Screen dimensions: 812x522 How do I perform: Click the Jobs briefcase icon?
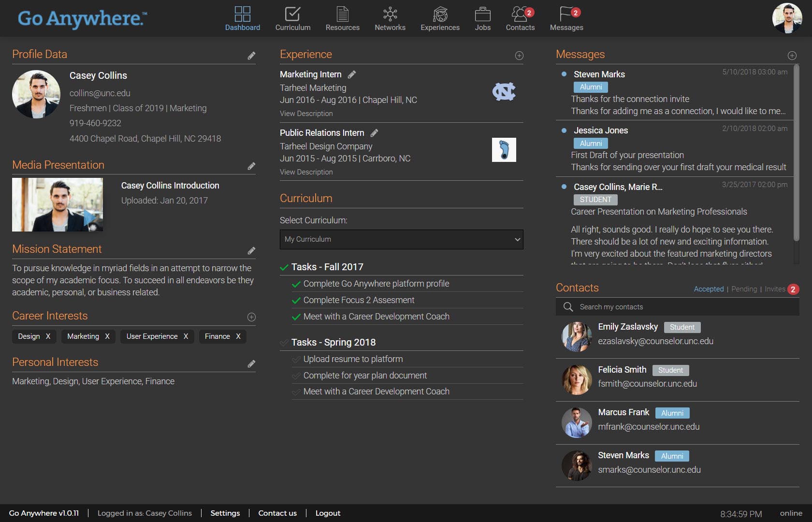click(x=482, y=14)
